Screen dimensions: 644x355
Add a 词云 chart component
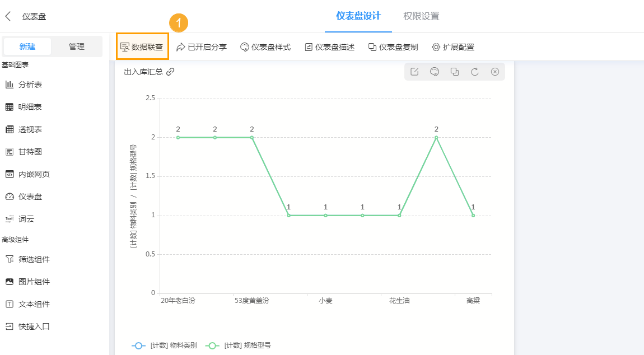pyautogui.click(x=26, y=219)
